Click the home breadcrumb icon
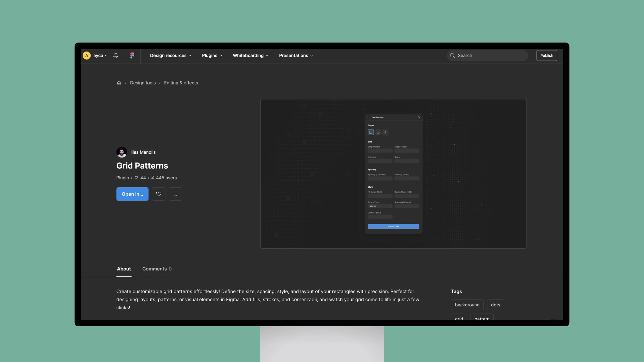Image resolution: width=644 pixels, height=362 pixels. coord(119,83)
